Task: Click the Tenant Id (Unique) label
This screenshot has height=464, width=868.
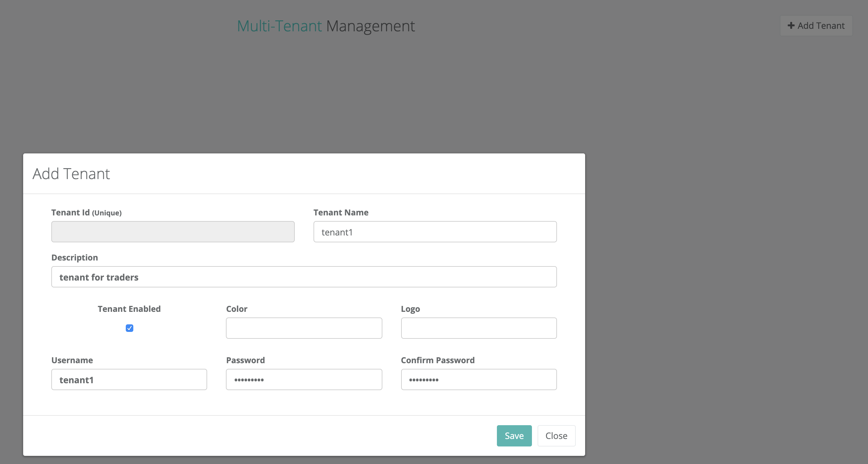Action: pyautogui.click(x=86, y=213)
